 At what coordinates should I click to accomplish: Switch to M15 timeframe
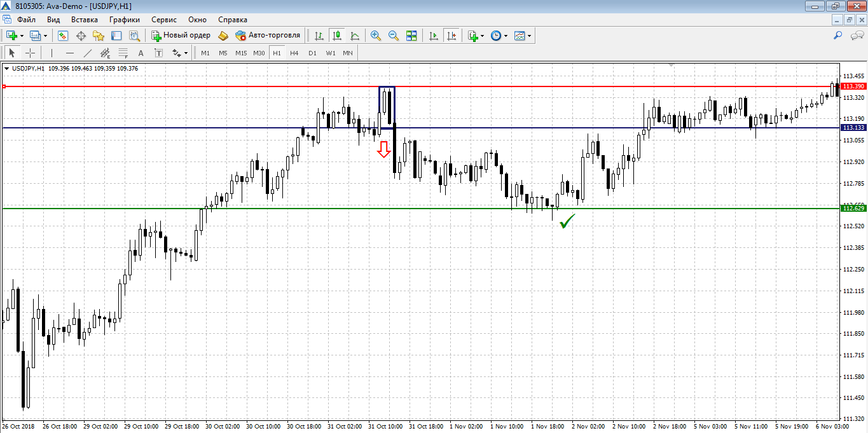(x=241, y=53)
